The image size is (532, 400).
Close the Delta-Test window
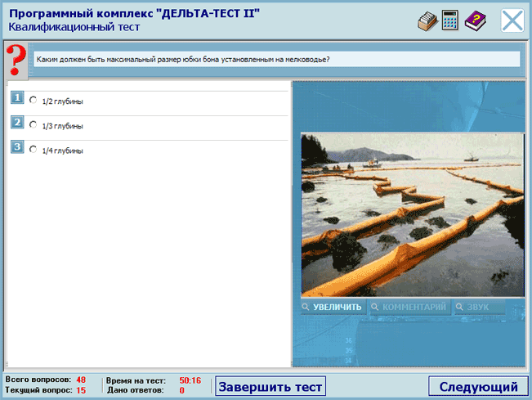tap(512, 20)
